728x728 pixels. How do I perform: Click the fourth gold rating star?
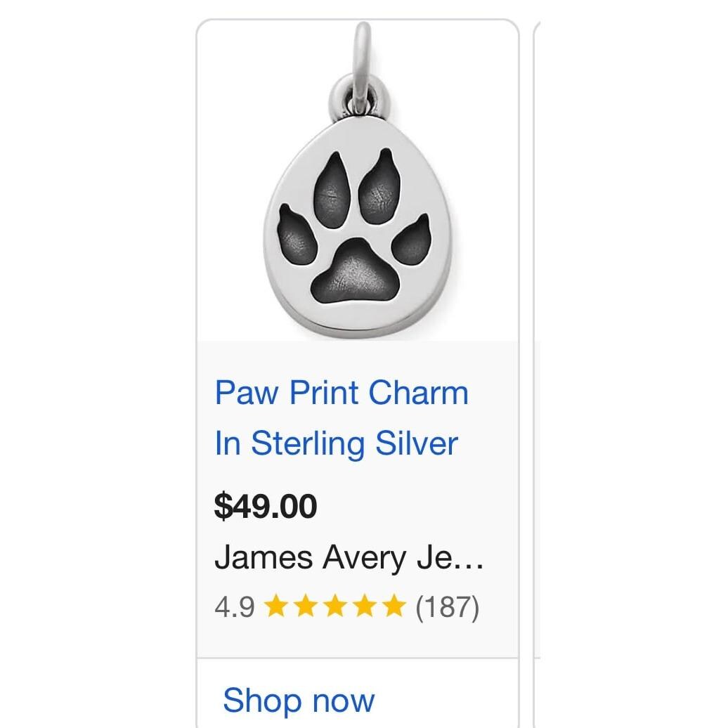363,606
